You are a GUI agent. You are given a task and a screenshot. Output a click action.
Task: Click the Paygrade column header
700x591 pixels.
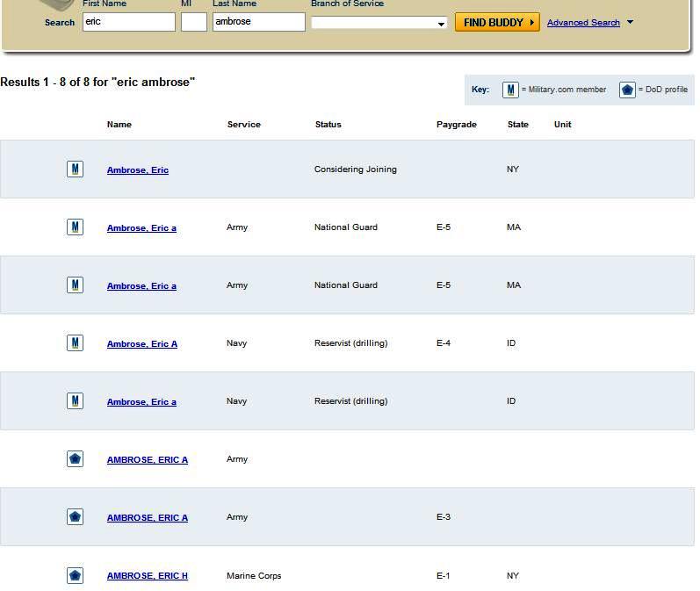tap(457, 125)
